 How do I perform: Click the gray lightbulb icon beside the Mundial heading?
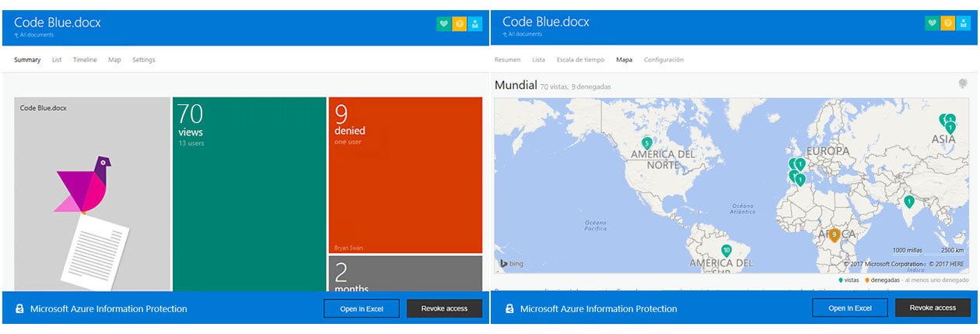click(x=963, y=84)
